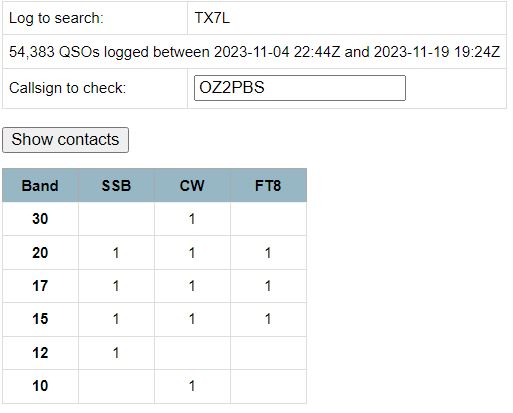Click the FT8 contact count for 15 band

click(x=268, y=319)
